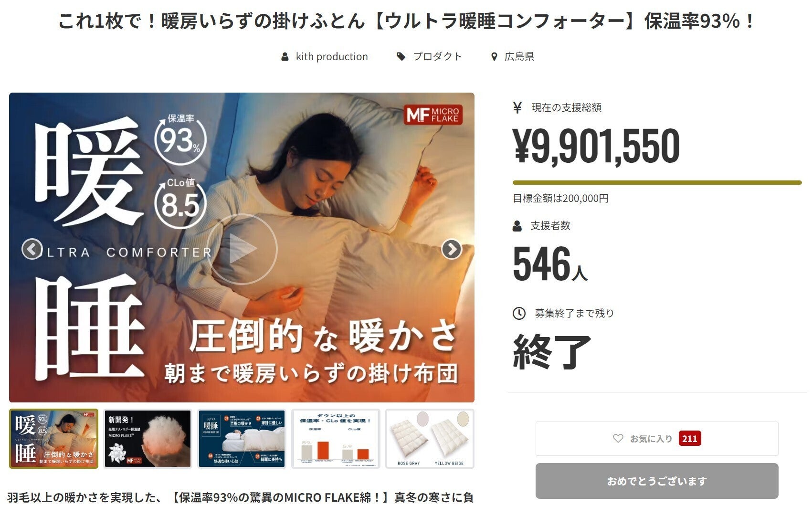Click the おめでとうございます button
This screenshot has height=506, width=812.
coord(657,481)
